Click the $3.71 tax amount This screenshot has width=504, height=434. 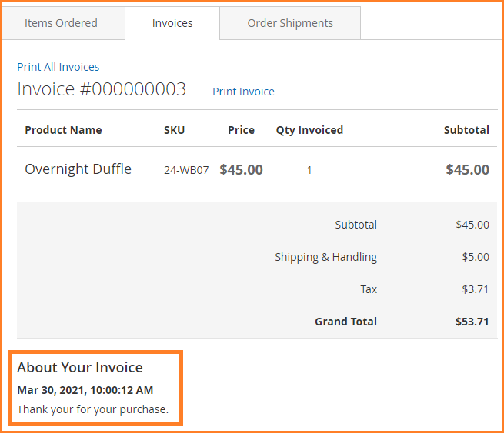click(x=475, y=289)
